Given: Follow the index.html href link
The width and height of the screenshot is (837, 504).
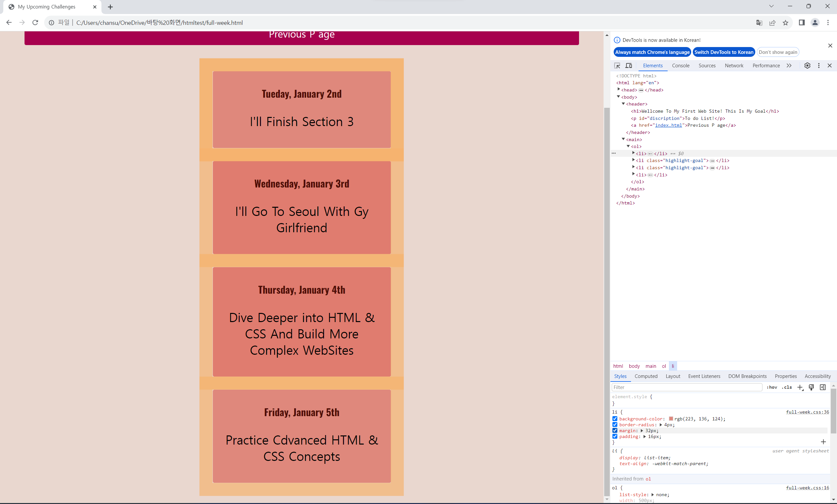Looking at the screenshot, I should tap(668, 125).
